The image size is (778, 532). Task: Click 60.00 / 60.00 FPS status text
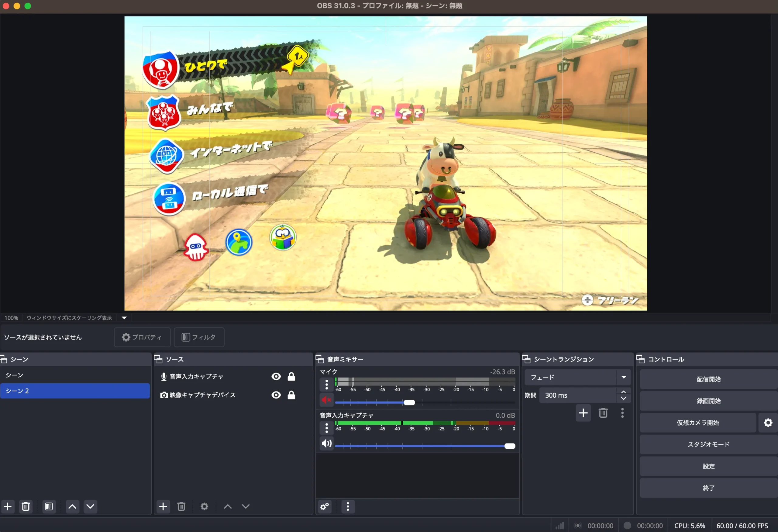click(742, 526)
